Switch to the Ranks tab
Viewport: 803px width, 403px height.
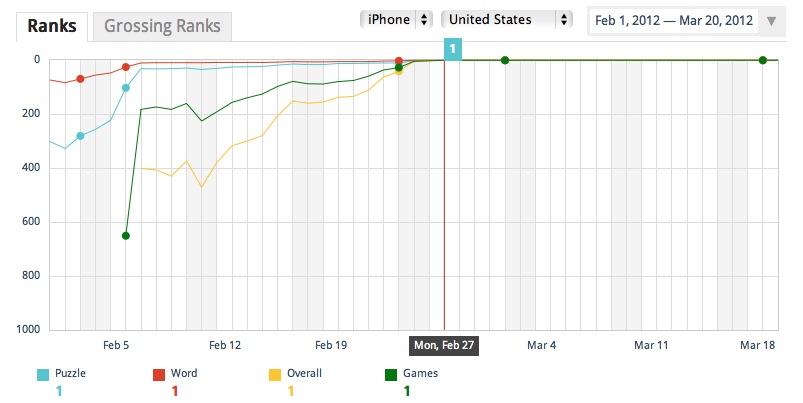click(52, 26)
